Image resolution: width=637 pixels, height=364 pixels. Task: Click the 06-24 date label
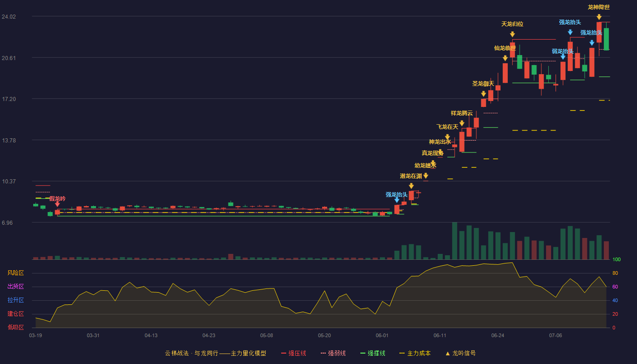498,335
